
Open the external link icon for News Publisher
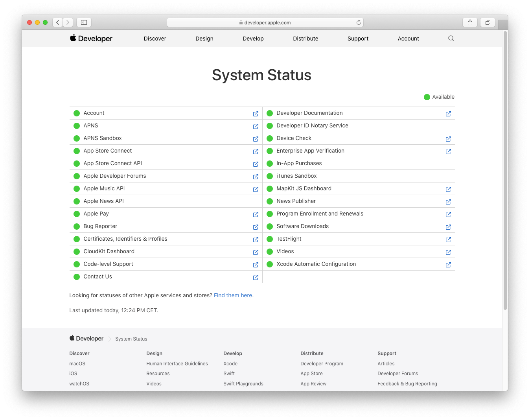[448, 202]
